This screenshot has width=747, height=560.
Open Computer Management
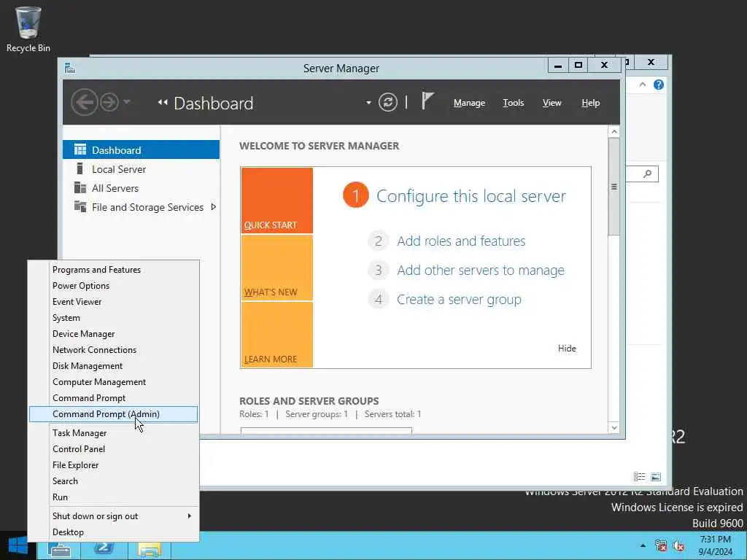[x=113, y=382]
